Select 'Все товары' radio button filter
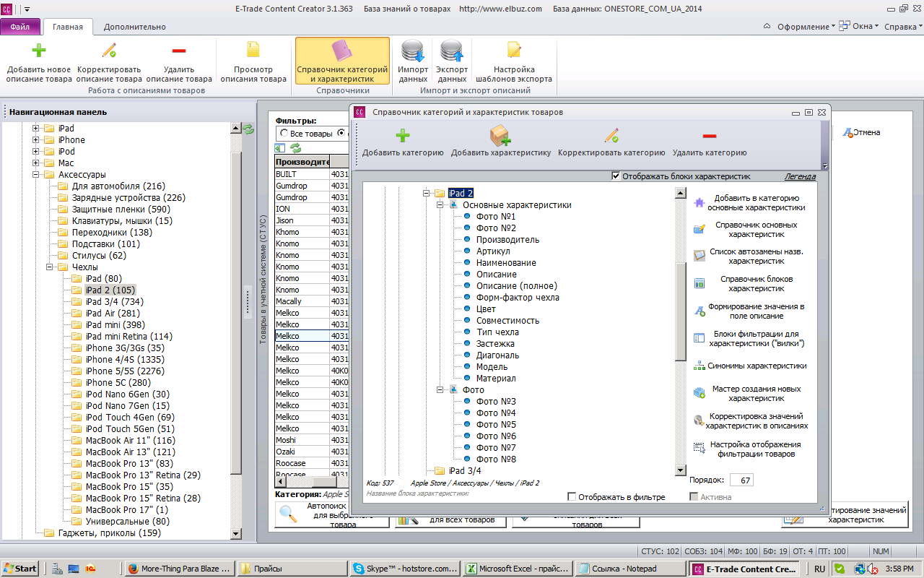Viewport: 924px width, 578px height. coord(284,134)
